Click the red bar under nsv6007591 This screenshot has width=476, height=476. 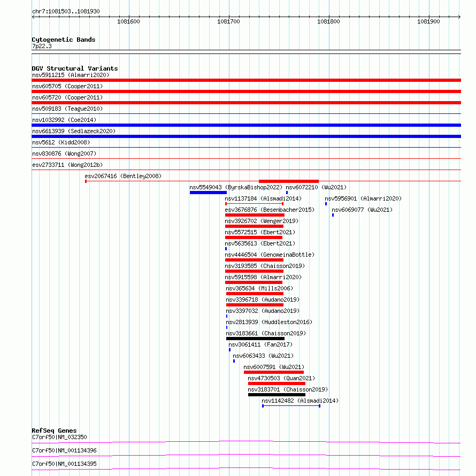click(x=274, y=372)
